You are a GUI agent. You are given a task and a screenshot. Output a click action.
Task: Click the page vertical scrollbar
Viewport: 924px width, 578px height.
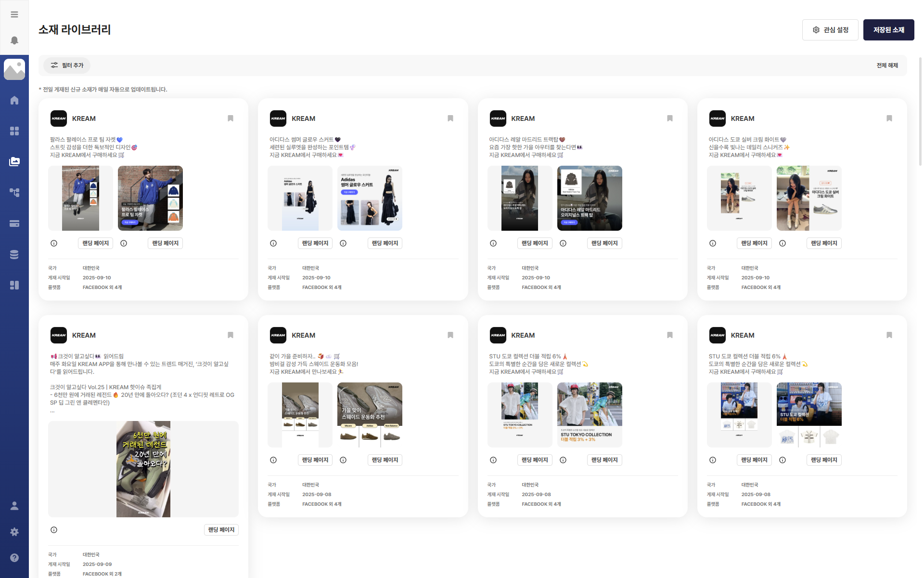(x=921, y=111)
